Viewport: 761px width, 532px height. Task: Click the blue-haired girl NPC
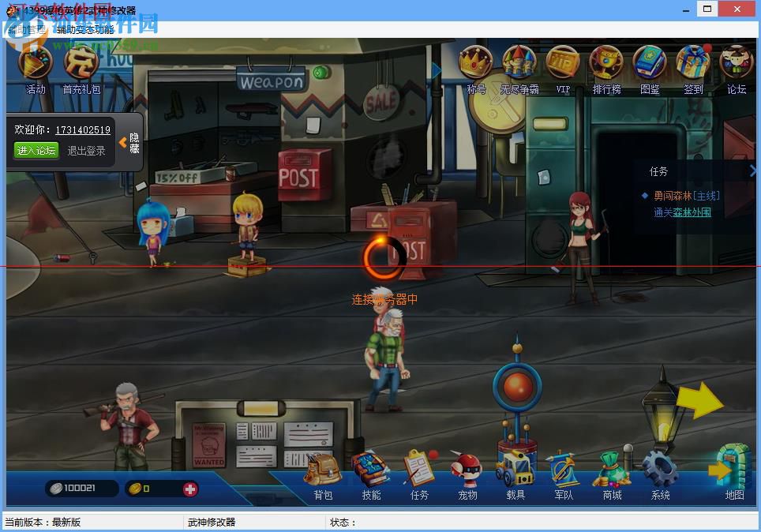click(153, 232)
